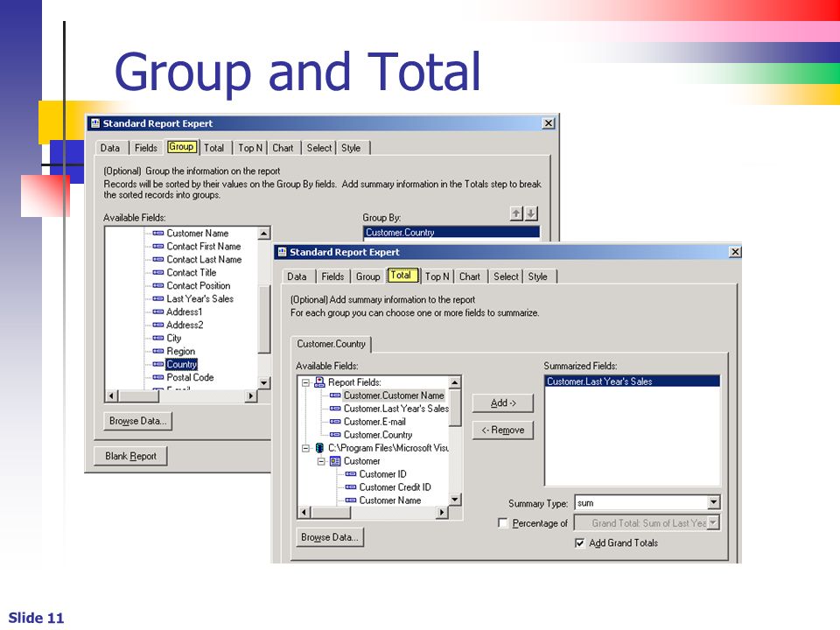This screenshot has height=630, width=840.
Task: Switch to the Fields tab in the front window
Action: pyautogui.click(x=332, y=276)
